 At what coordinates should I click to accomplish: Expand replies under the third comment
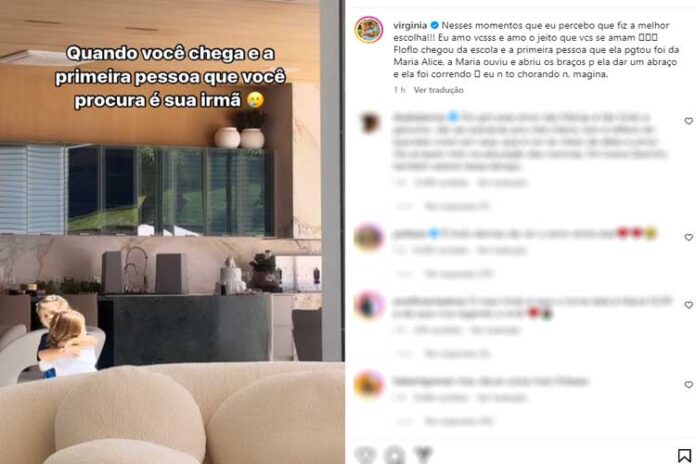(x=457, y=353)
